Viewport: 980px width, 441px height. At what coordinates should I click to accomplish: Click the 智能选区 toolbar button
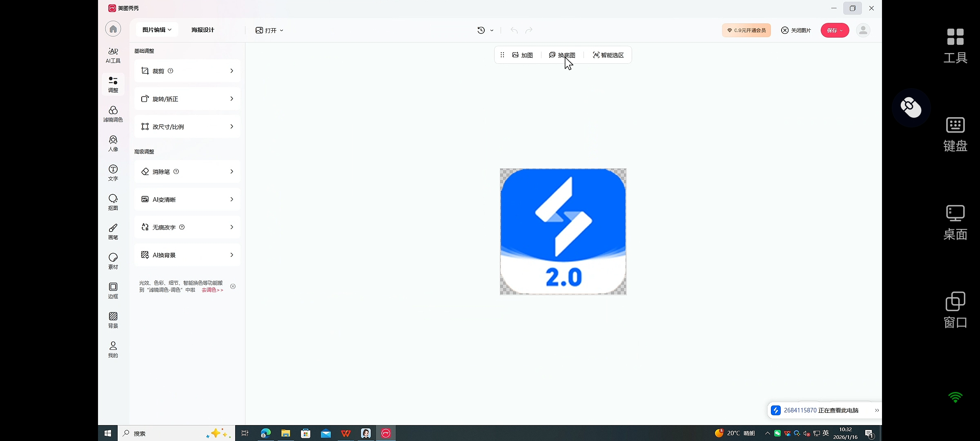click(608, 55)
